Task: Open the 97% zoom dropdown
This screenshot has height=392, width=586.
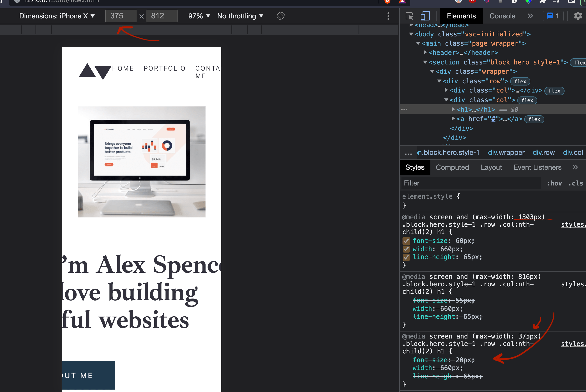Action: [199, 16]
